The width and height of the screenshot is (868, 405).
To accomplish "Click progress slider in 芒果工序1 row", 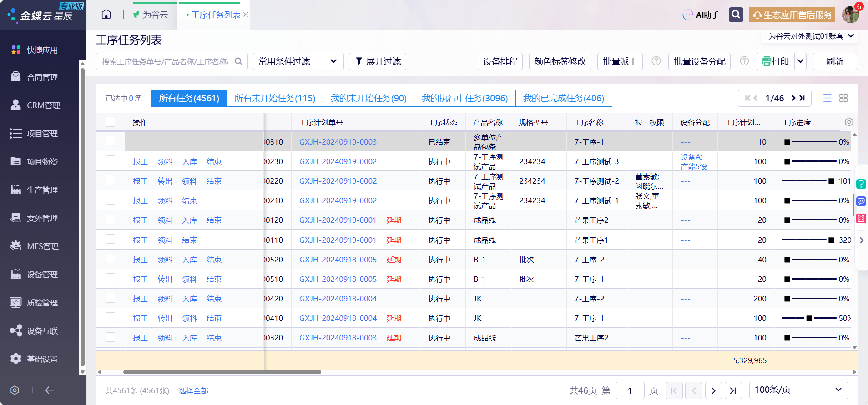I will 810,240.
